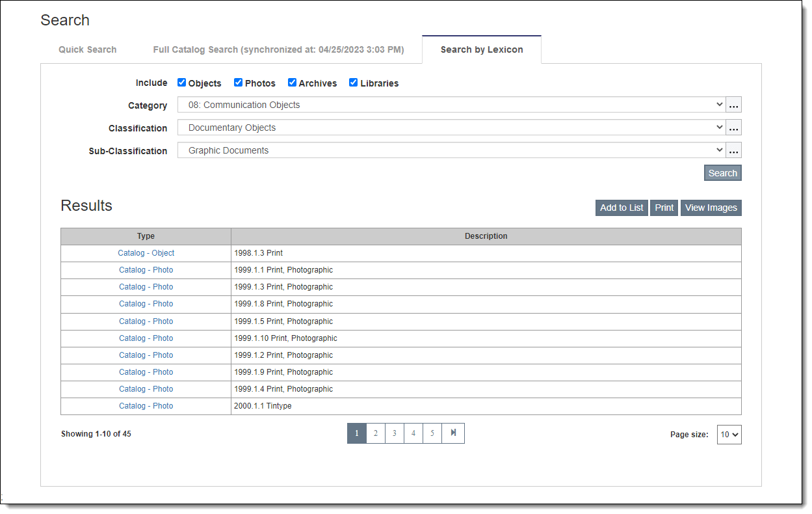The height and width of the screenshot is (514, 812).
Task: Go to page 3 of results
Action: coord(394,433)
